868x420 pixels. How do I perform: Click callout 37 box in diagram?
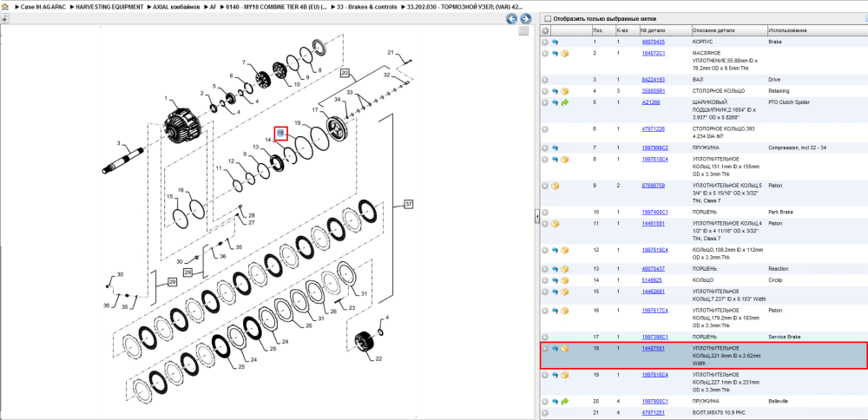click(x=409, y=204)
